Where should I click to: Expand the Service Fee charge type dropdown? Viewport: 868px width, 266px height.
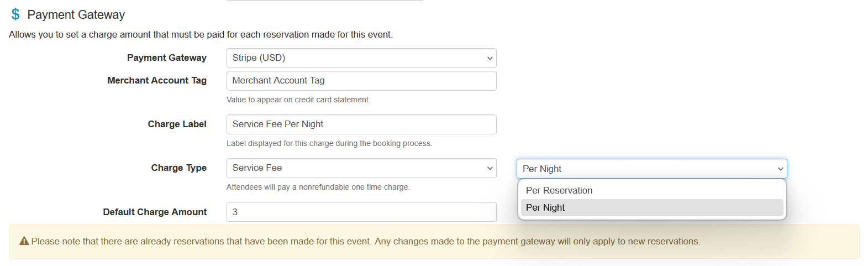pos(361,168)
